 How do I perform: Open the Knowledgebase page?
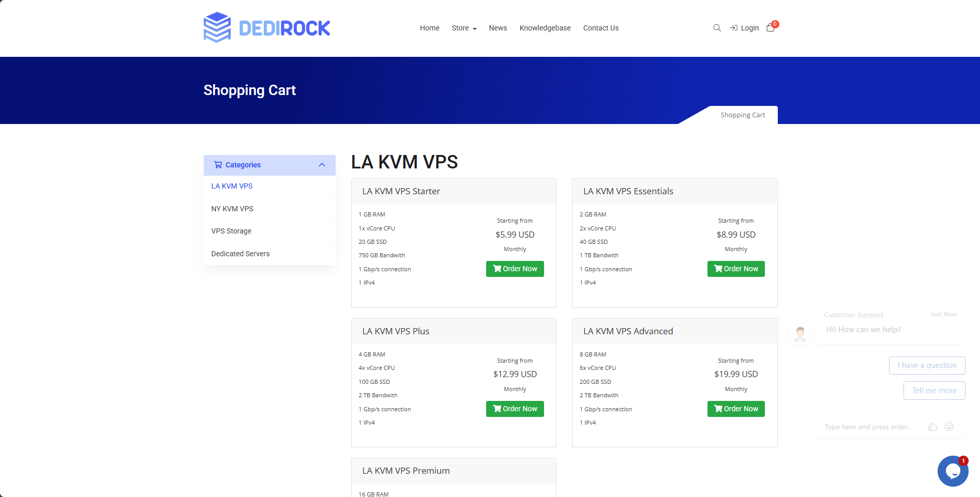(545, 28)
